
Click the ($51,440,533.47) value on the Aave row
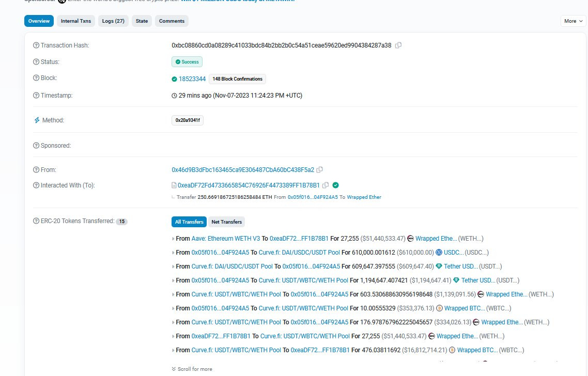coord(383,239)
